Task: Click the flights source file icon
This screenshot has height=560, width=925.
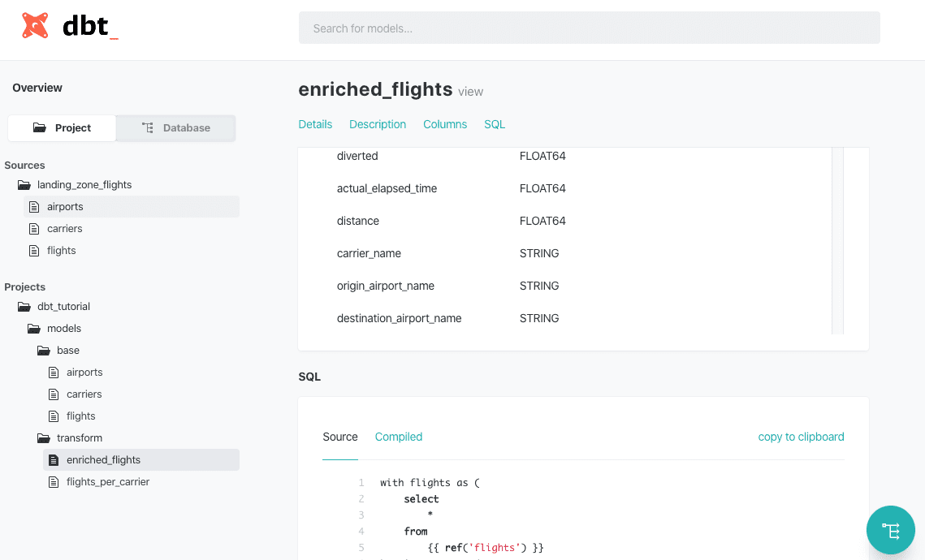Action: (34, 251)
